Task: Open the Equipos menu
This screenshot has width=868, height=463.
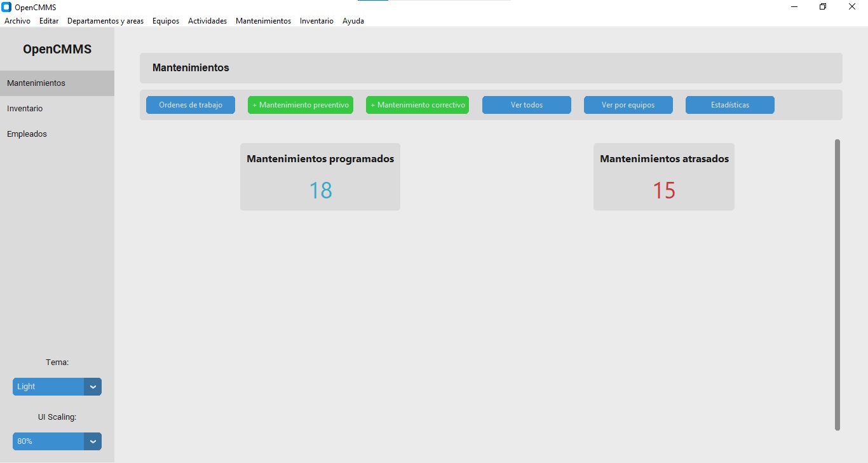Action: (166, 20)
